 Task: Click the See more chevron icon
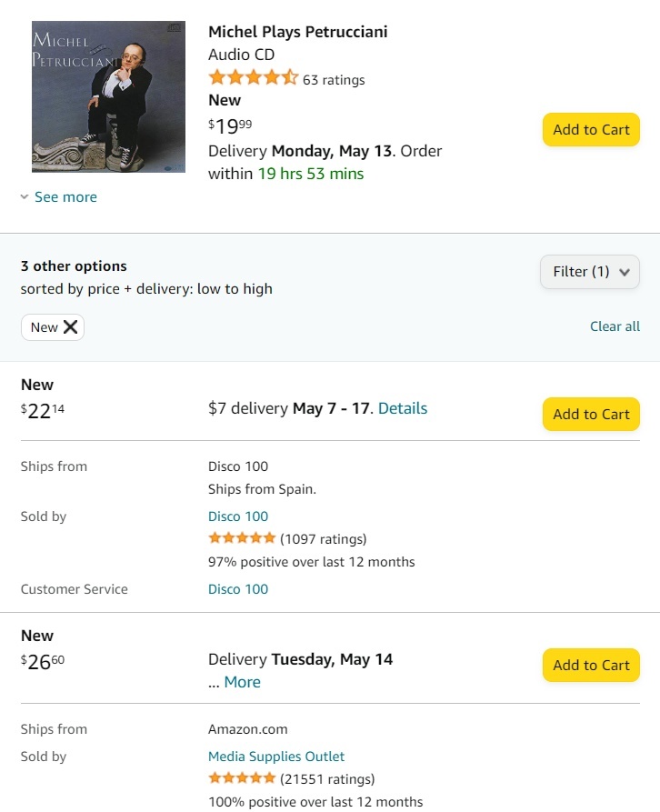pyautogui.click(x=25, y=197)
